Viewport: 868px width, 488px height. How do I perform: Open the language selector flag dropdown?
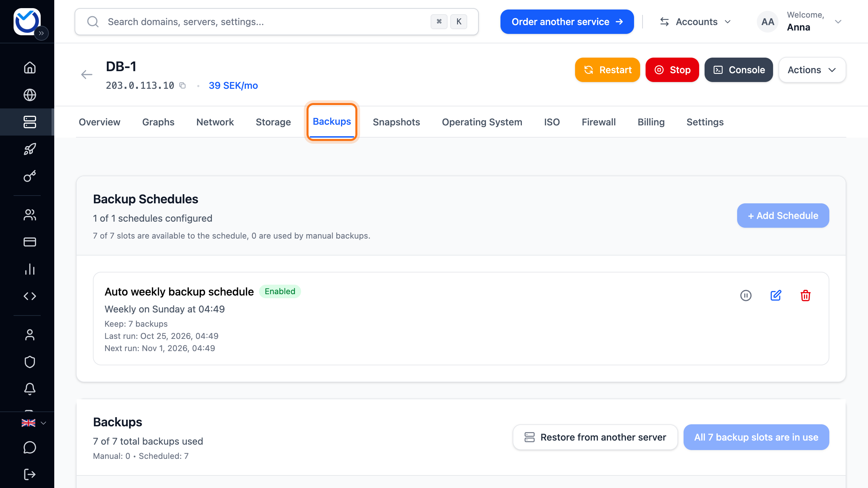click(x=34, y=423)
